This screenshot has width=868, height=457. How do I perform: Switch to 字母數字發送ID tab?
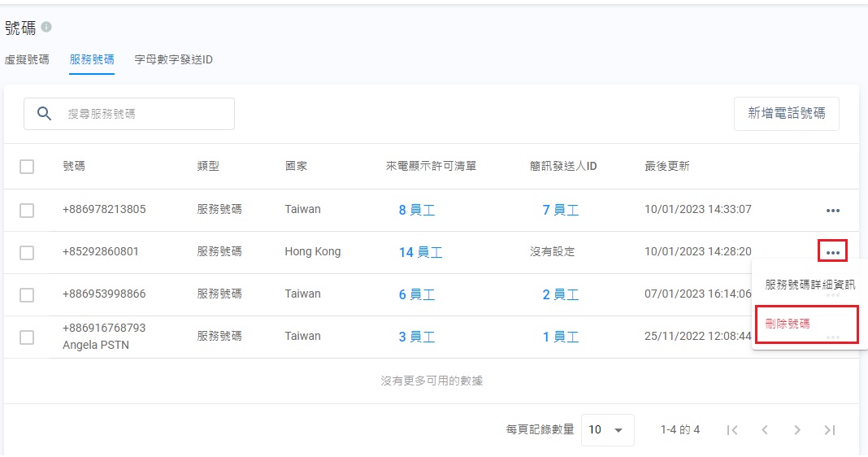(x=174, y=59)
